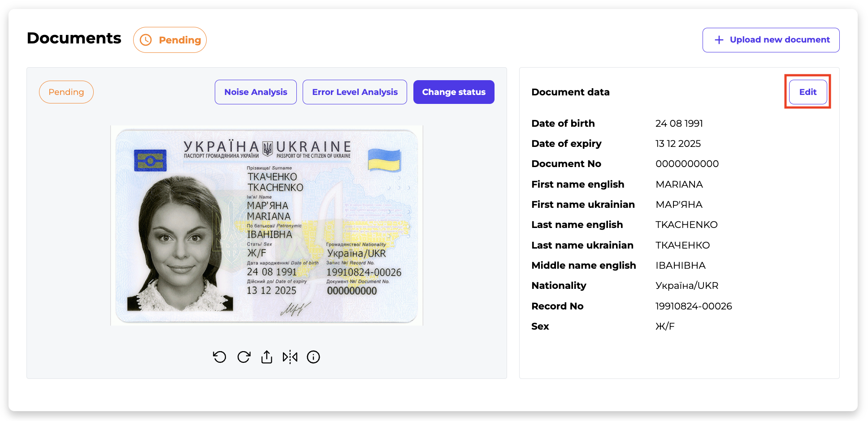Click the Pending tag above the passport image

66,92
